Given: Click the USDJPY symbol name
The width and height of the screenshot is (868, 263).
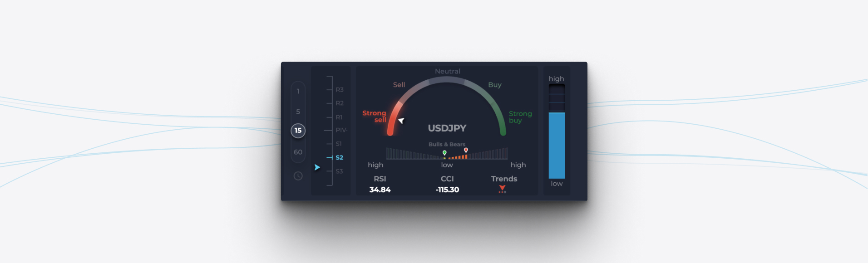Looking at the screenshot, I should pos(447,128).
